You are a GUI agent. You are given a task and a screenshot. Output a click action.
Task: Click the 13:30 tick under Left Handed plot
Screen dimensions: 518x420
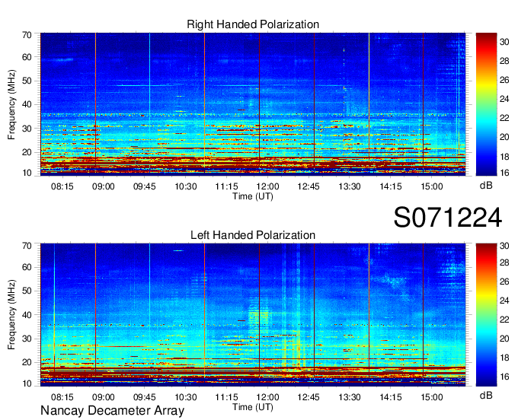pyautogui.click(x=350, y=397)
